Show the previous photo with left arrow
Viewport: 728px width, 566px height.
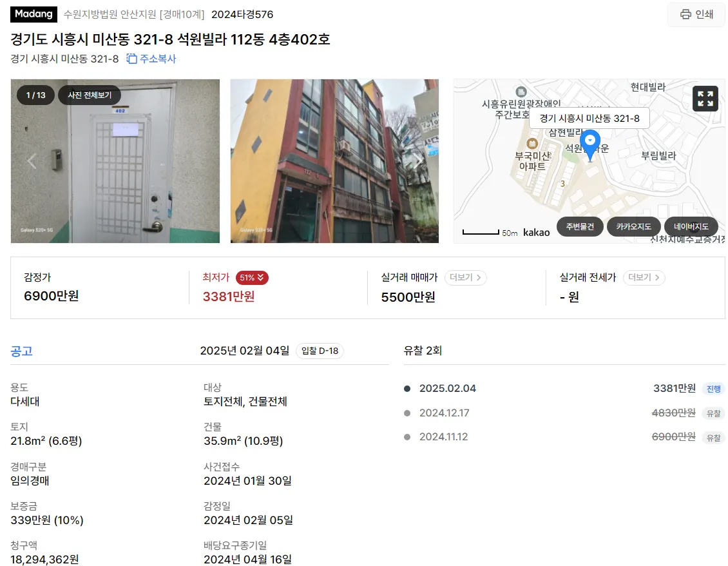(32, 161)
